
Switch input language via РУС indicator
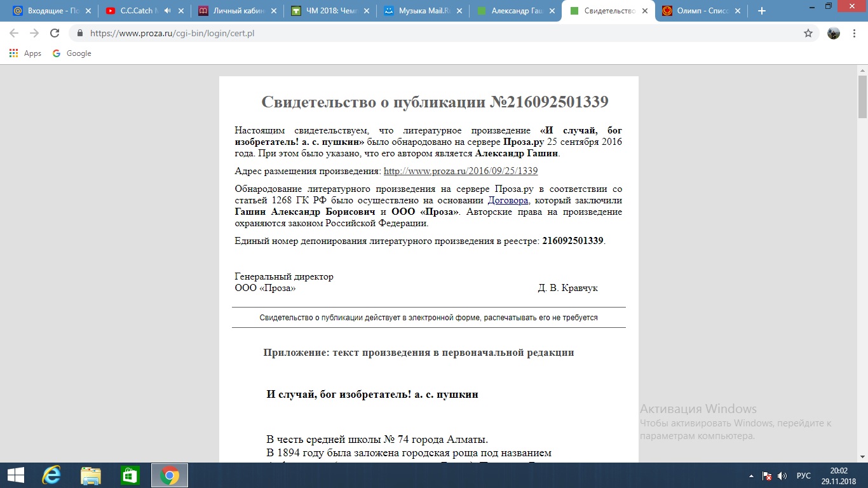[803, 475]
